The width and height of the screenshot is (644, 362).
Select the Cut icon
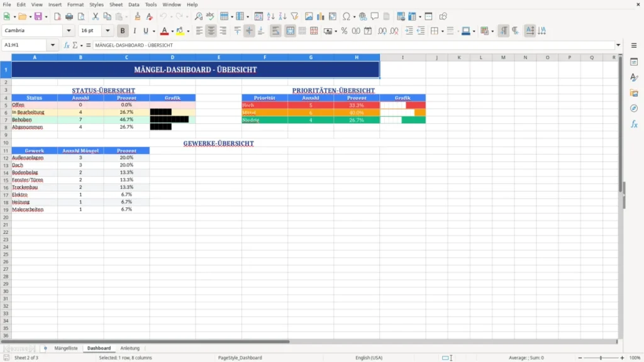coord(96,16)
